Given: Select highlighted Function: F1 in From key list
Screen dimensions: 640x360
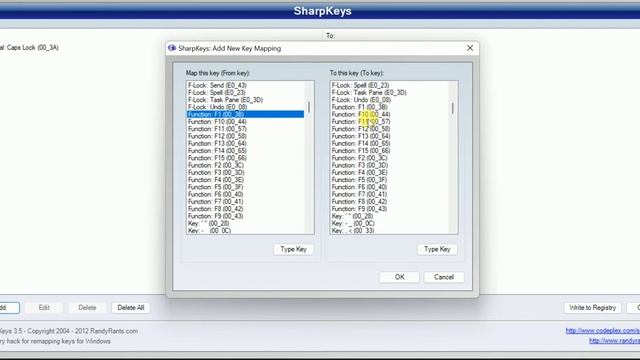Looking at the screenshot, I should [245, 114].
